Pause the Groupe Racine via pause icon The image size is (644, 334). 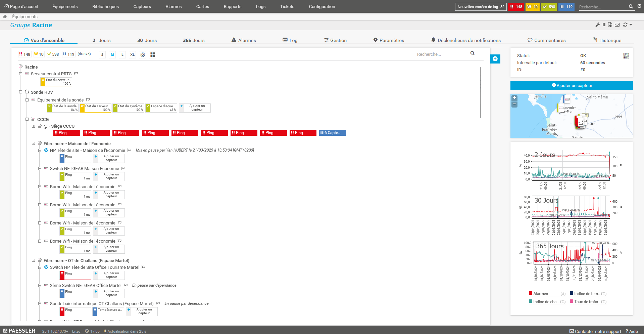pyautogui.click(x=604, y=25)
